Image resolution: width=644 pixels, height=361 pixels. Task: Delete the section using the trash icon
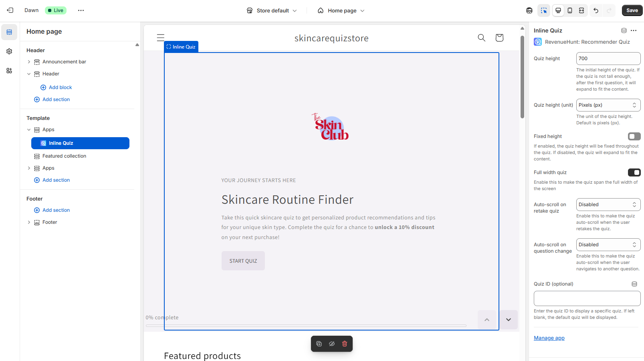click(345, 344)
